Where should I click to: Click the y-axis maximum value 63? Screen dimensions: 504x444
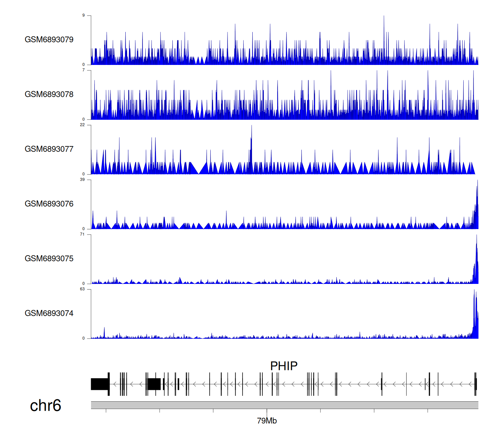coord(82,289)
